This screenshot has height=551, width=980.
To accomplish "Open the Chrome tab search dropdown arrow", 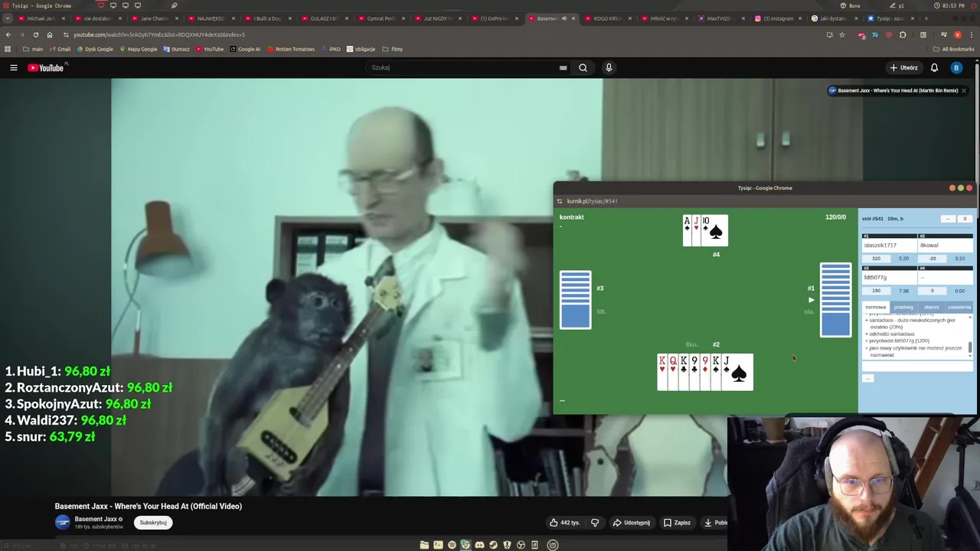I will pyautogui.click(x=8, y=18).
